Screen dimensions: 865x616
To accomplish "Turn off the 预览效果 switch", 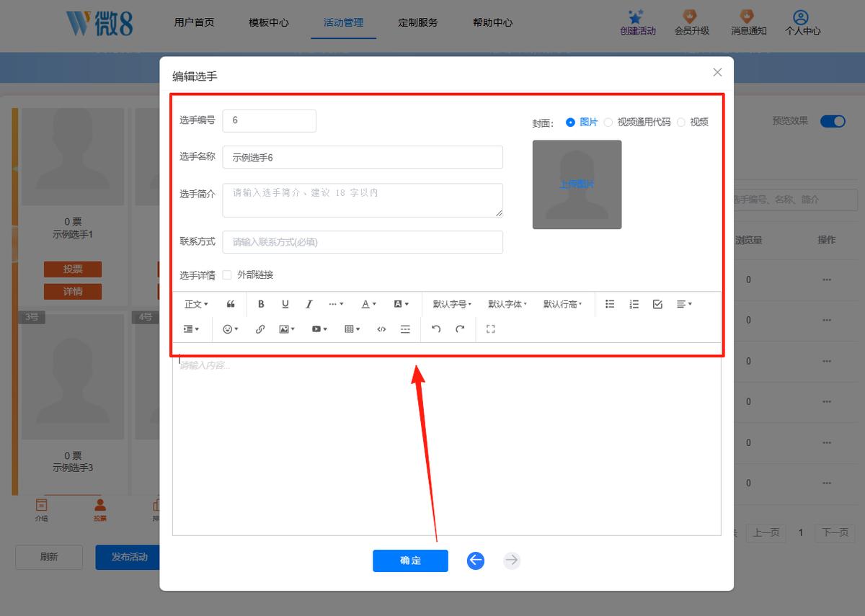I will point(833,121).
